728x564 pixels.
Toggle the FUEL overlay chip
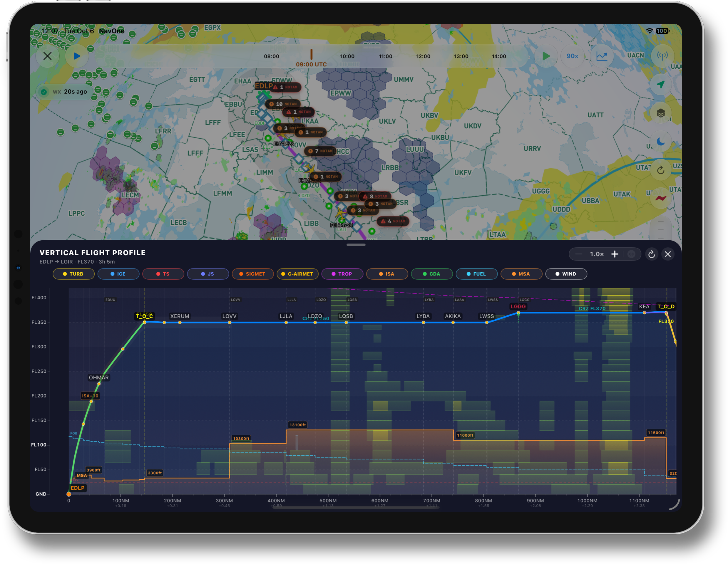(x=477, y=274)
